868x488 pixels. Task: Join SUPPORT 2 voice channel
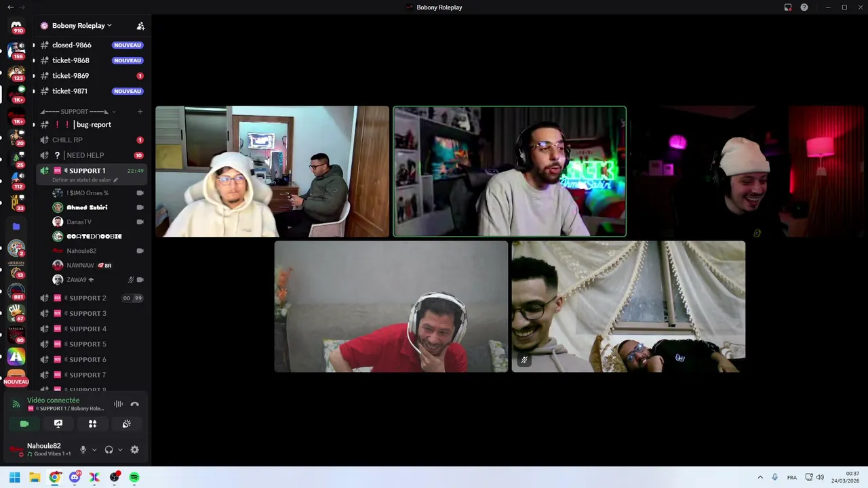coord(92,298)
